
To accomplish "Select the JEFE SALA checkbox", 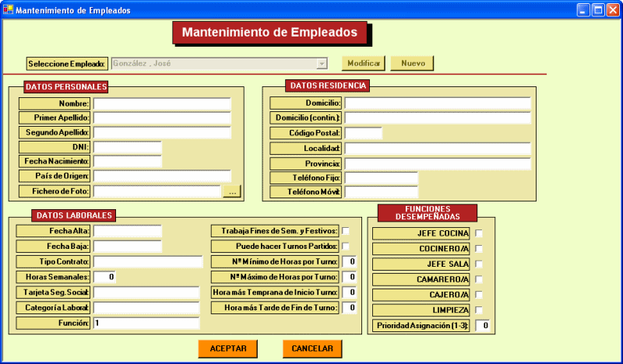I will [480, 264].
